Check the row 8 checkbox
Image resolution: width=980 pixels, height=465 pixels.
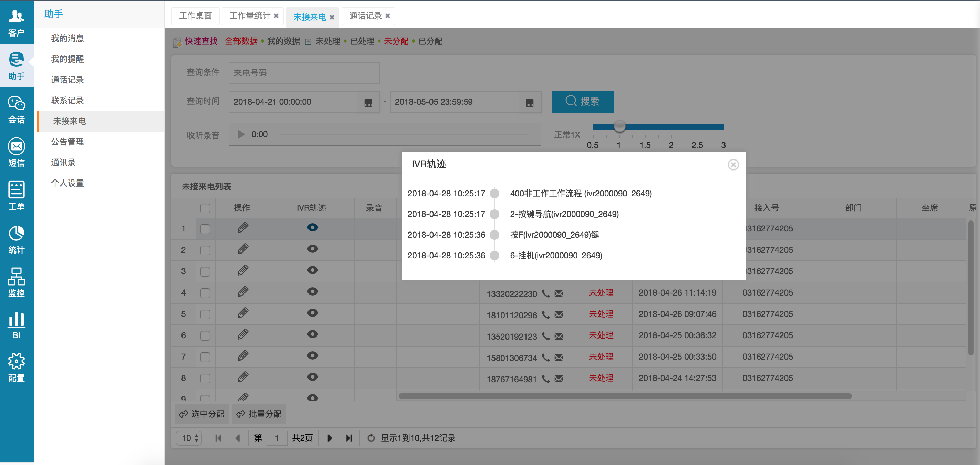pyautogui.click(x=205, y=378)
